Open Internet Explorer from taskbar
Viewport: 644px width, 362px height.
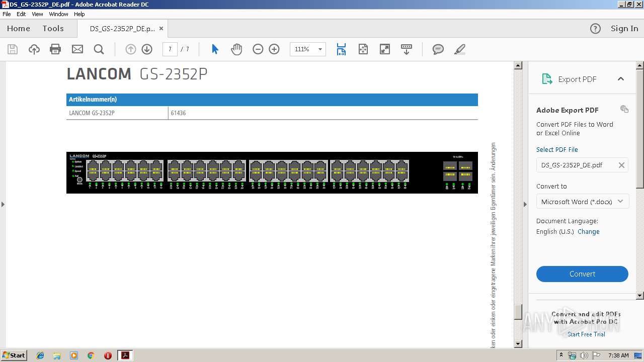point(40,355)
